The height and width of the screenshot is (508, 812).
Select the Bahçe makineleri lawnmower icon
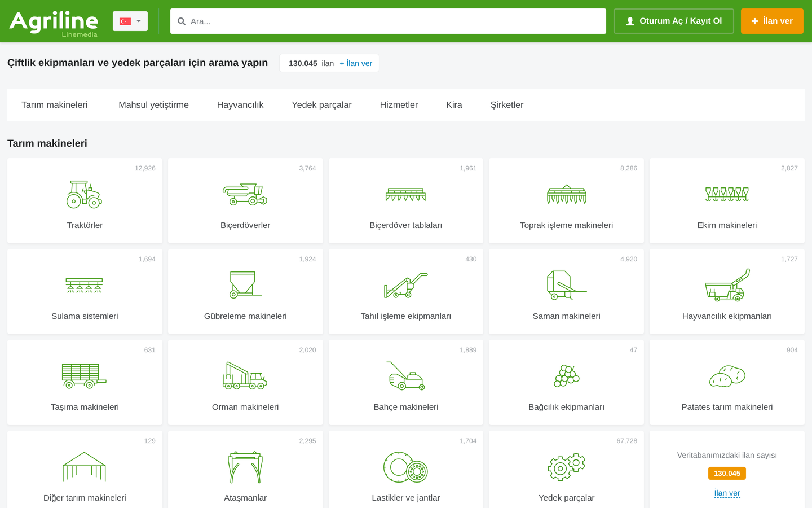(406, 376)
